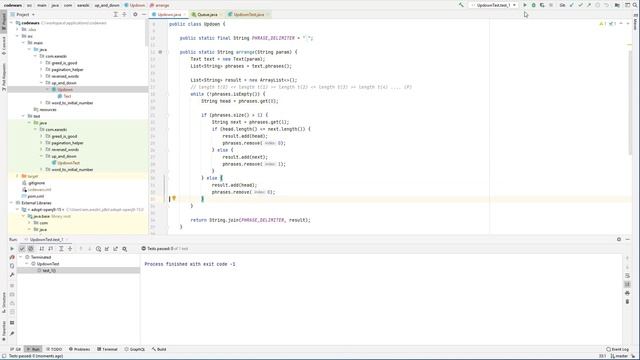The image size is (640, 360).
Task: Expand word_to_initial_number package under main
Action: coord(41,102)
